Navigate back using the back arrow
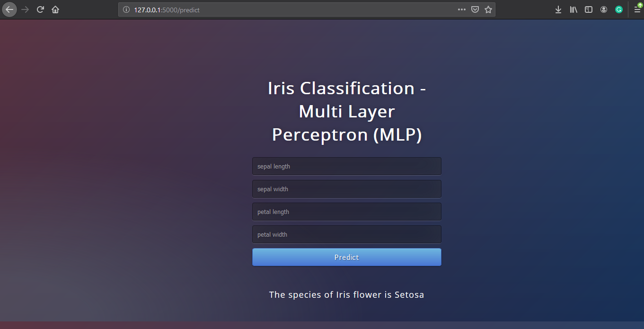Screen dimensions: 644x329 click(9, 9)
